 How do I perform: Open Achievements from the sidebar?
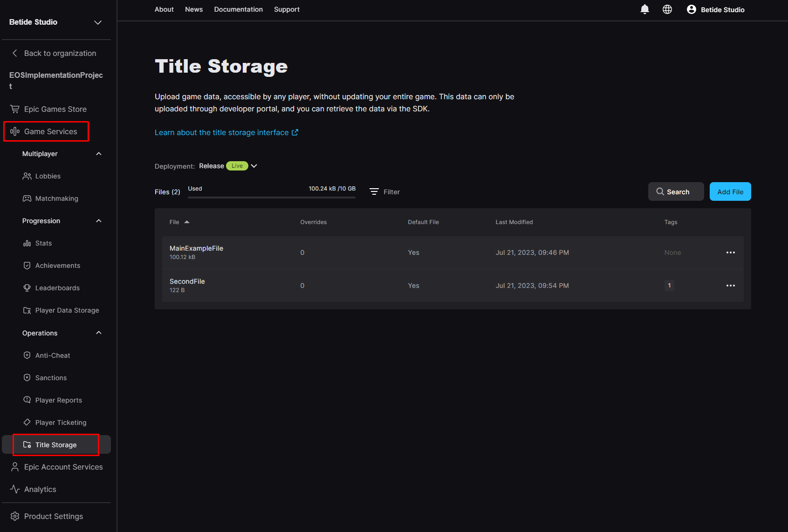[x=57, y=265]
